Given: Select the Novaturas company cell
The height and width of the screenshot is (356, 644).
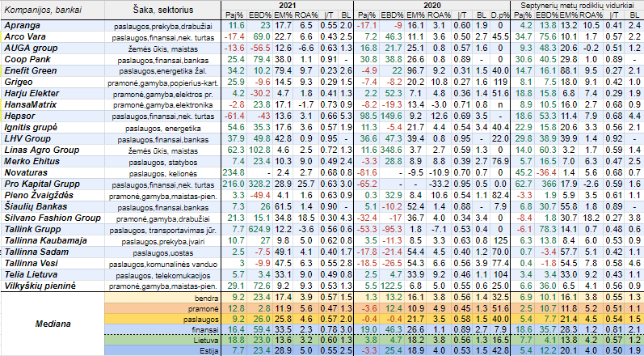Looking at the screenshot, I should click(53, 172).
